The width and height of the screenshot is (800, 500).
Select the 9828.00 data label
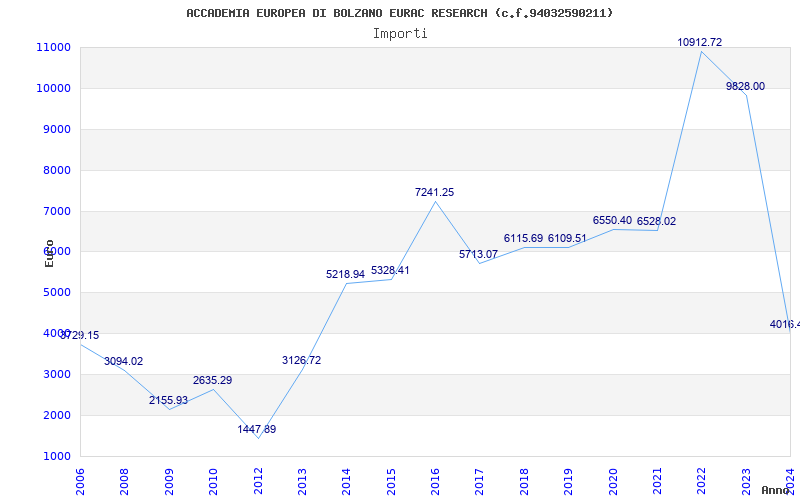[x=745, y=86]
